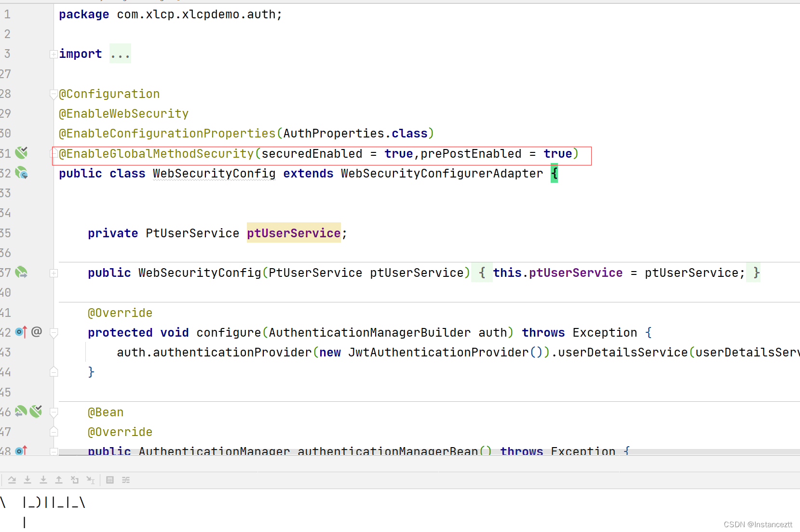This screenshot has width=800, height=532.
Task: Click the configure method name on line 42
Action: click(x=229, y=333)
